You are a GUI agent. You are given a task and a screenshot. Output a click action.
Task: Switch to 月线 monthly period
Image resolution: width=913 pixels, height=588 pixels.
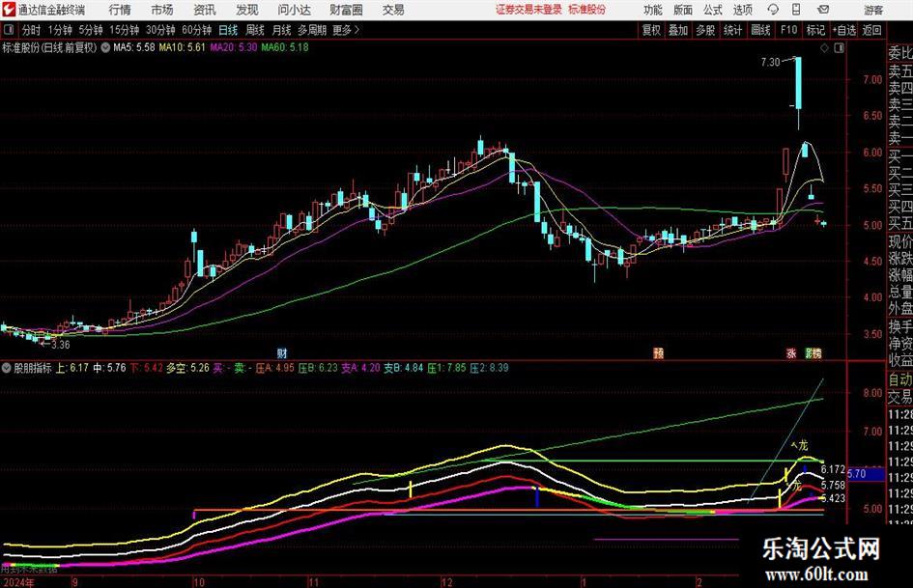(281, 30)
